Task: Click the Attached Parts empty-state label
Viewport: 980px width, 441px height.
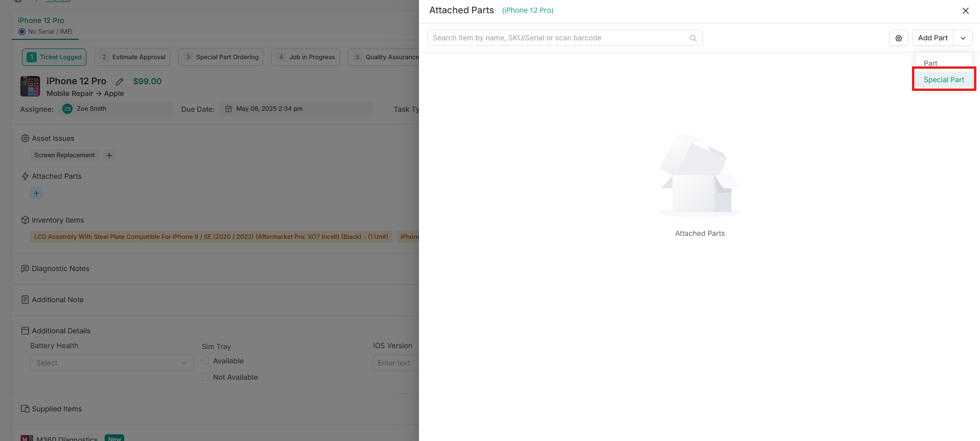Action: [699, 233]
